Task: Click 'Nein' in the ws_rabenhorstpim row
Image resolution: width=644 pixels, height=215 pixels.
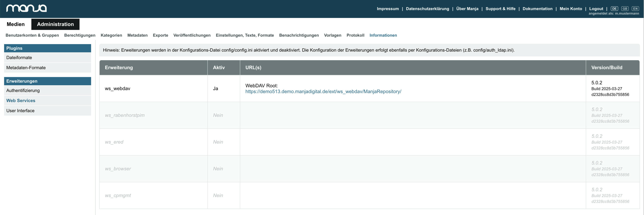Action: click(x=218, y=115)
